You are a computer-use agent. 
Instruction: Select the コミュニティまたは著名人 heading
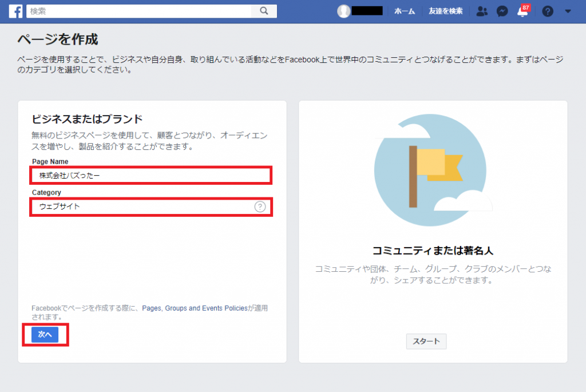point(433,251)
